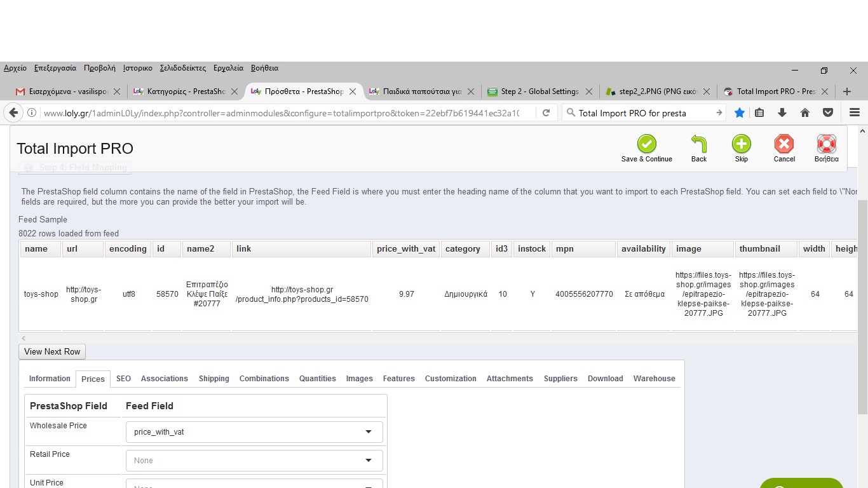Open the Warehouse mapping tab

(x=654, y=379)
